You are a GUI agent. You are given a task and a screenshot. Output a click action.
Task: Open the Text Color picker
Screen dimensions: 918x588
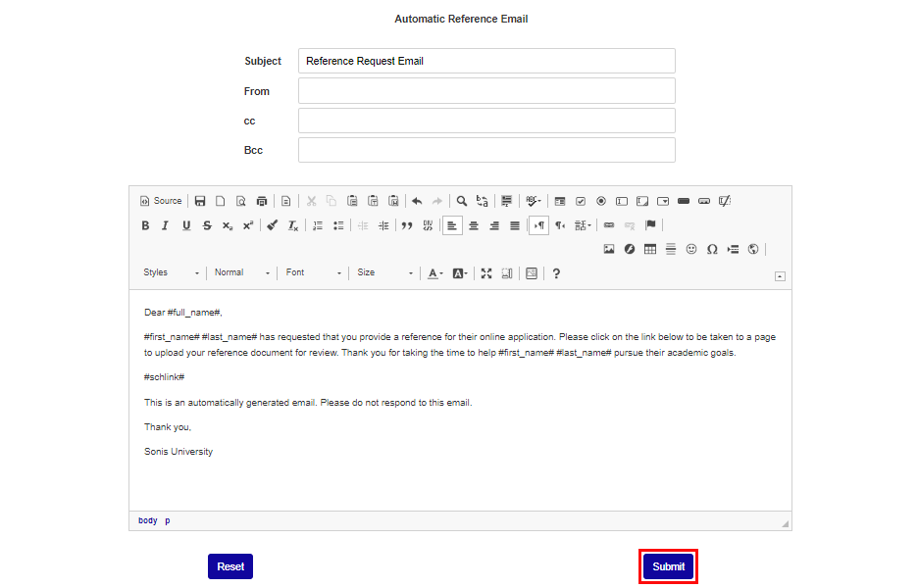[x=434, y=273]
